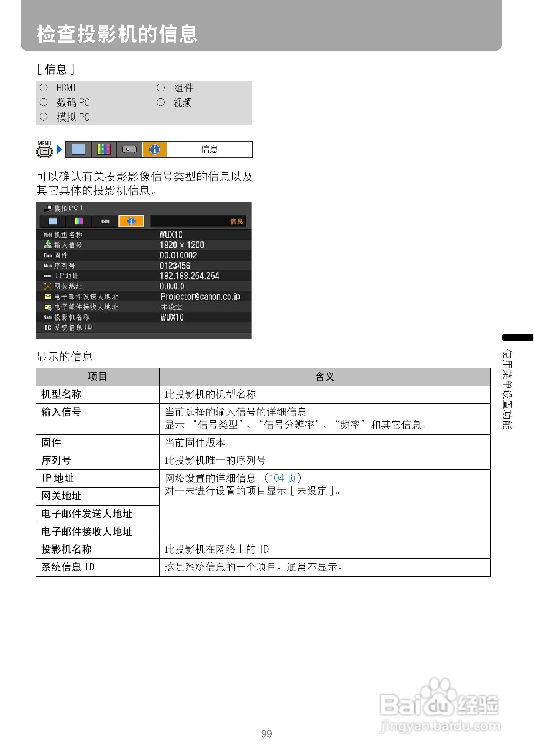Screen dimensions: 534x756
Task: Select the 数码 PC circle marker
Action: pyautogui.click(x=44, y=102)
